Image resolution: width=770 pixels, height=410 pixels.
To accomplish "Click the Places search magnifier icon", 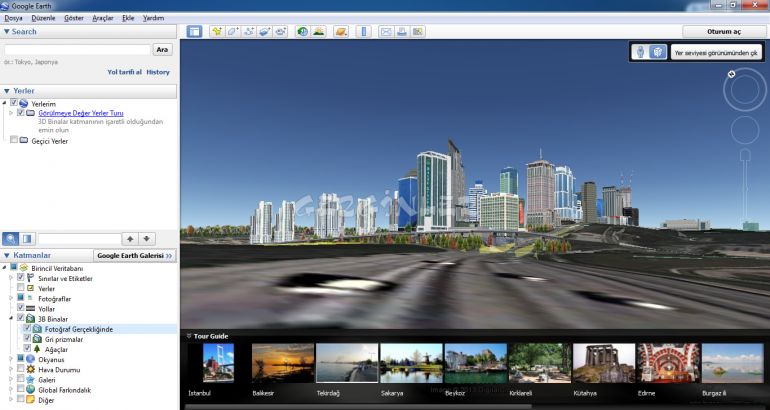I will pos(10,239).
